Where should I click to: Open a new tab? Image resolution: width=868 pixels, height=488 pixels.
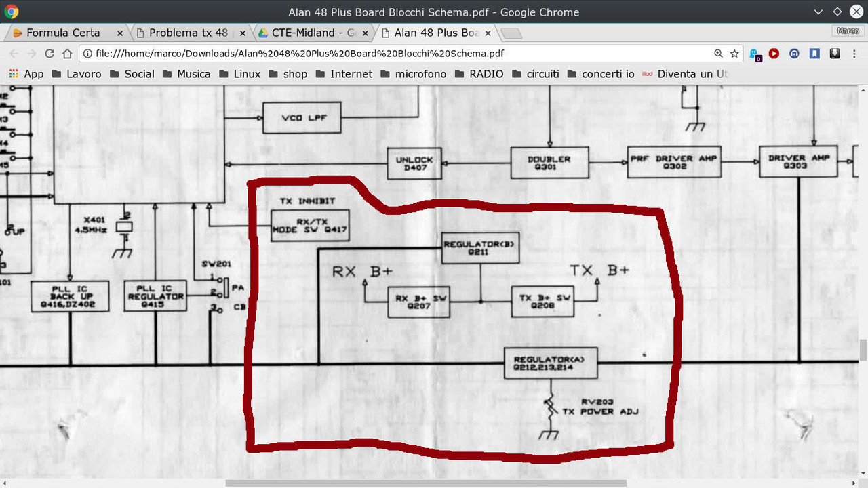511,33
